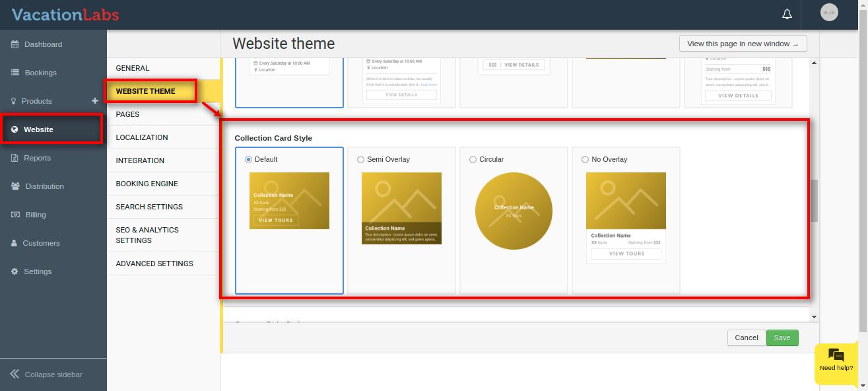The width and height of the screenshot is (868, 391).
Task: Click the Dashboard calendar icon
Action: (15, 44)
